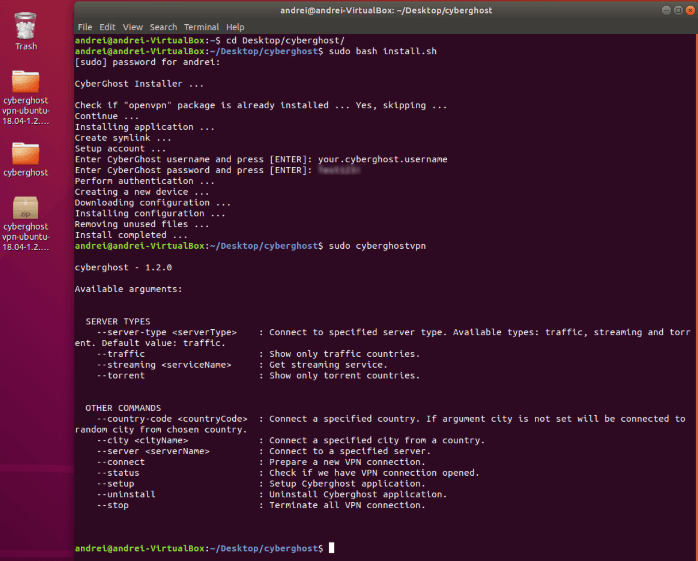Open the File menu
The width and height of the screenshot is (698, 561).
tap(85, 27)
